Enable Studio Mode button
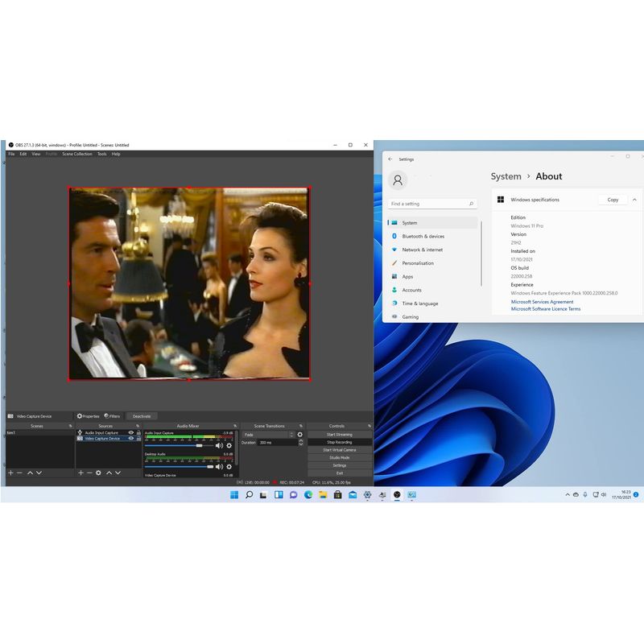Screen dimensions: 644x644 [x=340, y=457]
